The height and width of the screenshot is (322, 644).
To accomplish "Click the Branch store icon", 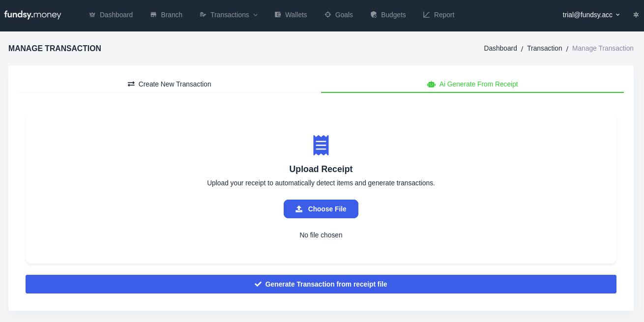I will point(153,15).
